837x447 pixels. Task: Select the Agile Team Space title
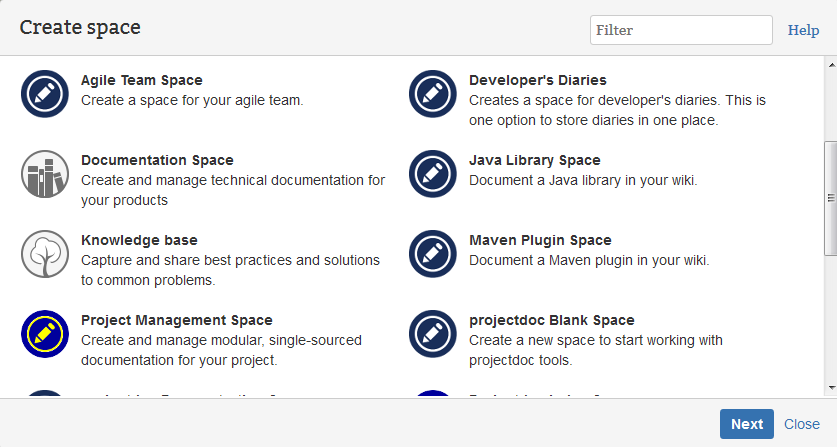coord(141,80)
